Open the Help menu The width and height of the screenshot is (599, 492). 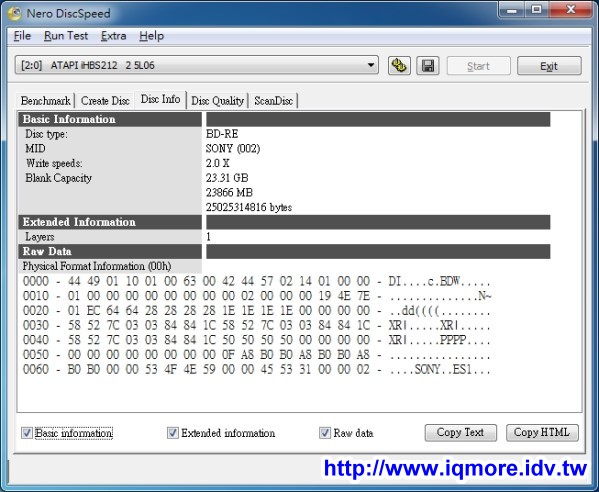pyautogui.click(x=151, y=36)
